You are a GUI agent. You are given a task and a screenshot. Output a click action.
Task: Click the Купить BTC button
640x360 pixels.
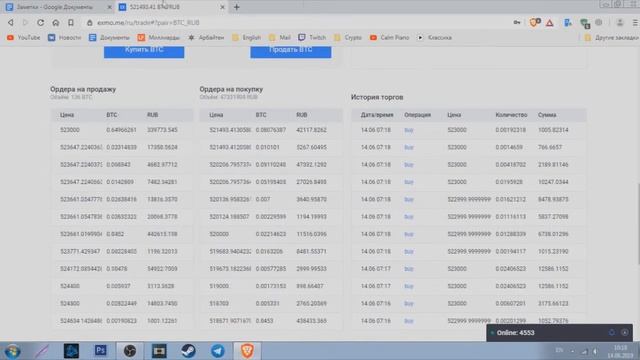pos(144,51)
